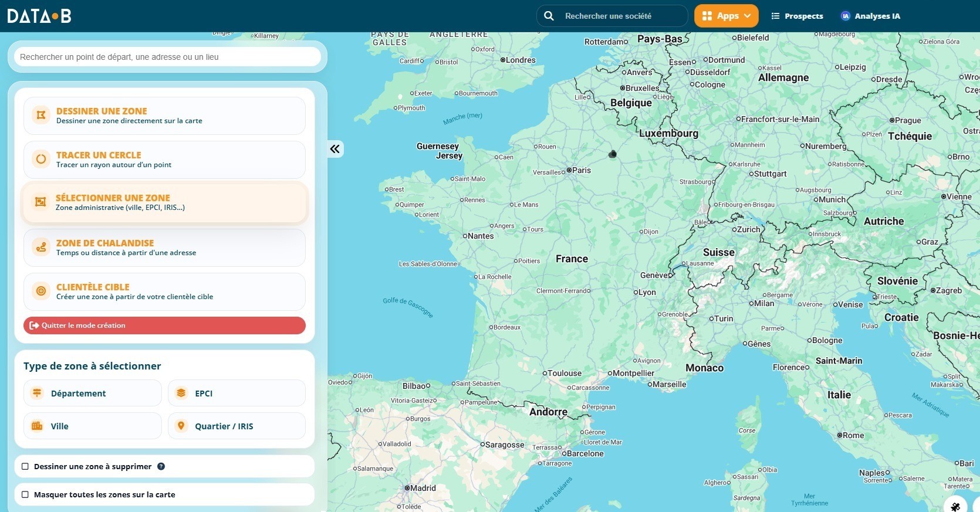Click the Nantes label on the map
Image resolution: width=980 pixels, height=512 pixels.
click(x=481, y=236)
